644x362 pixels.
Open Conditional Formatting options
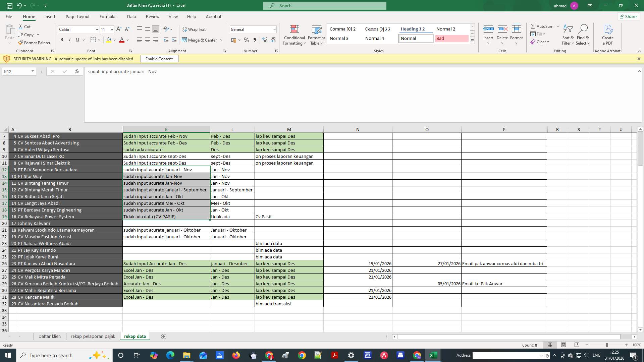(x=294, y=35)
